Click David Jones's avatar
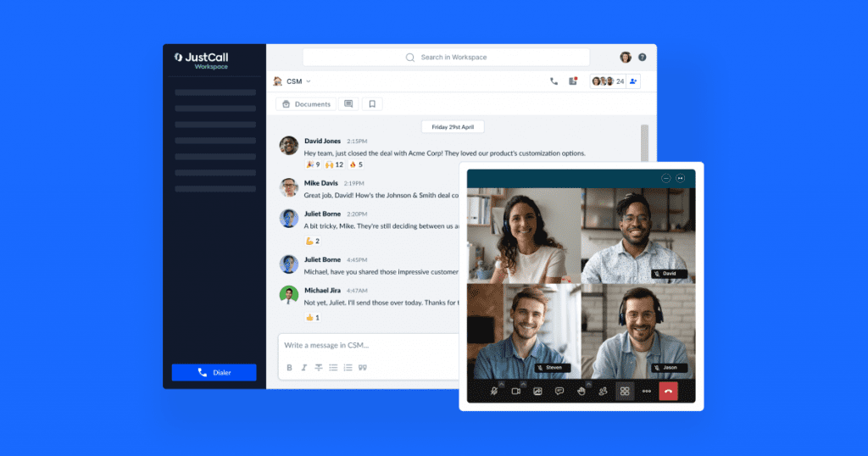The height and width of the screenshot is (456, 868). tap(288, 146)
